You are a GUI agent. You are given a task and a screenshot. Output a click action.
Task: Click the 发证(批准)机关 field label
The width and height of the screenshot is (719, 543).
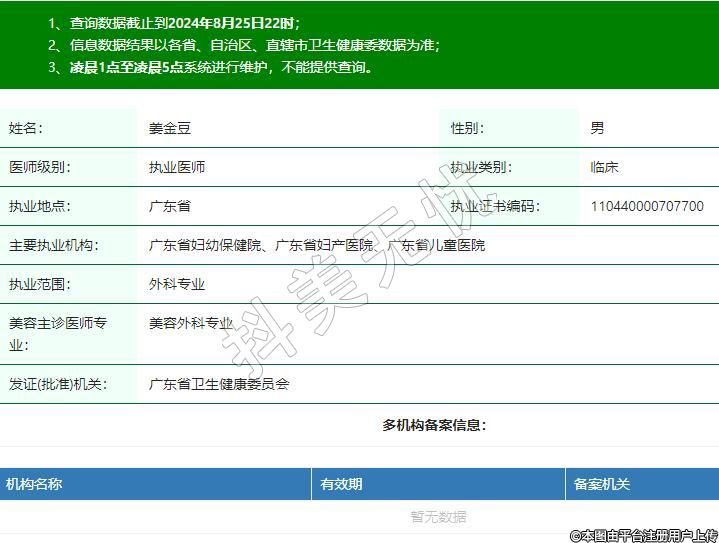[x=57, y=384]
